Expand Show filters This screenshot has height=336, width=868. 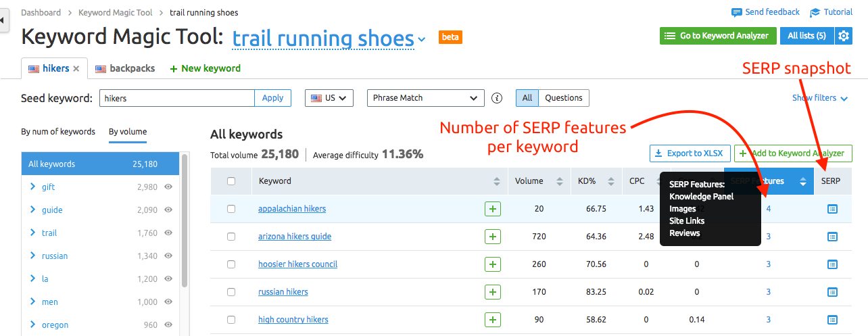(820, 98)
